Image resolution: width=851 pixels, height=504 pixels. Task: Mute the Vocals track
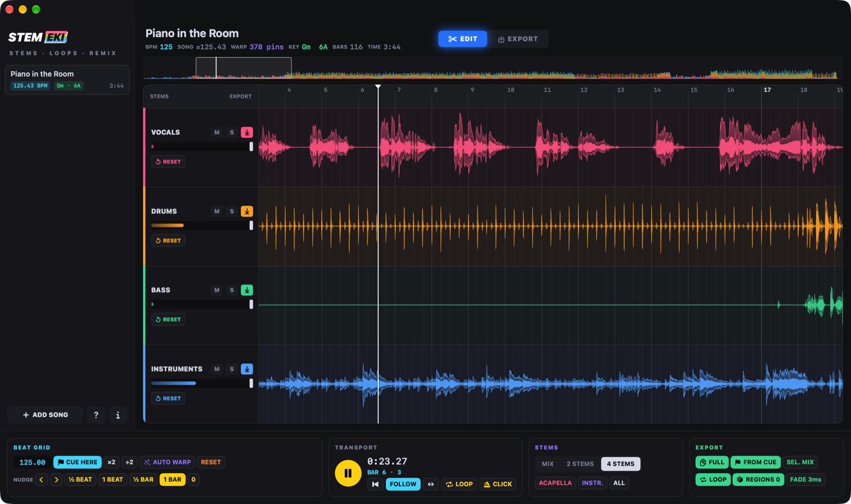(x=217, y=132)
